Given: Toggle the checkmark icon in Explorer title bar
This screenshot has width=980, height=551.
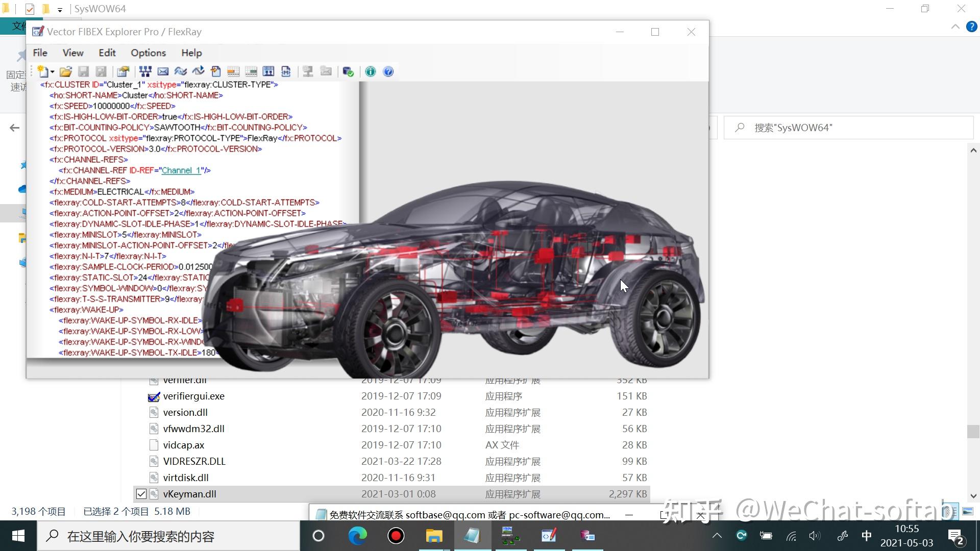Looking at the screenshot, I should 30,9.
